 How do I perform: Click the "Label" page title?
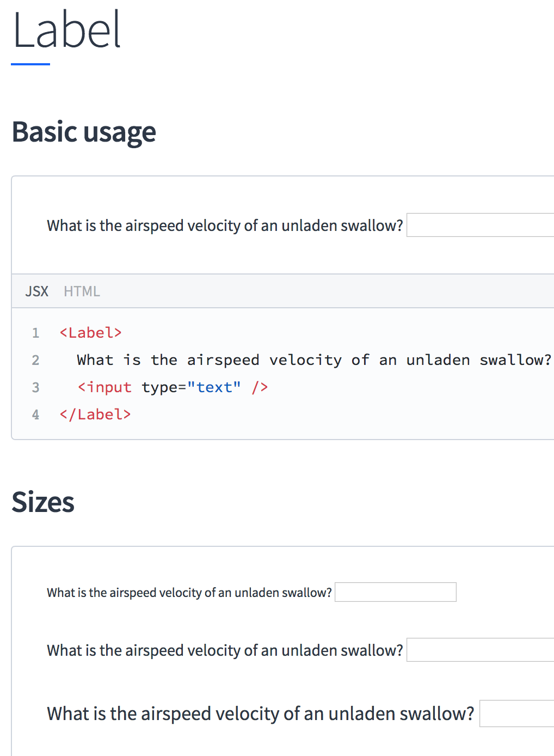point(66,31)
